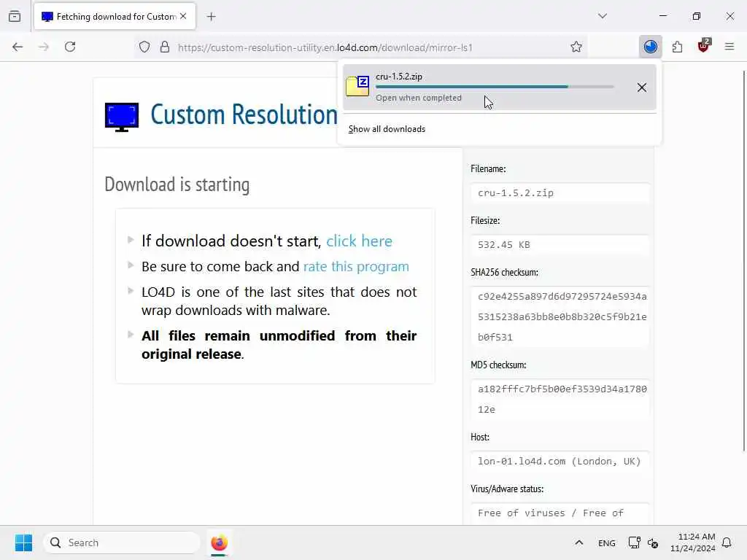Select the Host value lon-01.lo4d.com
The image size is (747, 560).
coord(560,462)
